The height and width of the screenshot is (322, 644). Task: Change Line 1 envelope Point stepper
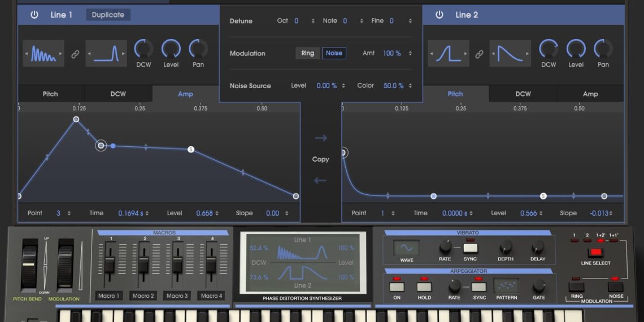point(69,213)
